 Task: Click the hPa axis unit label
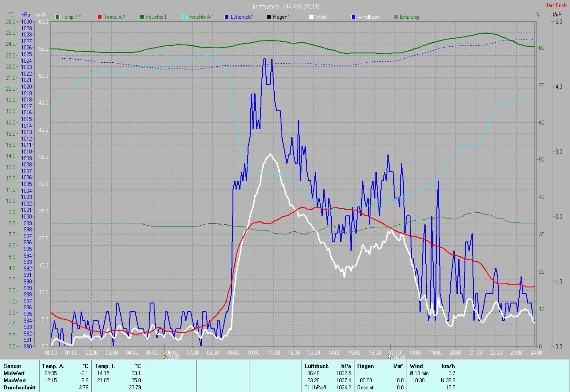[26, 15]
